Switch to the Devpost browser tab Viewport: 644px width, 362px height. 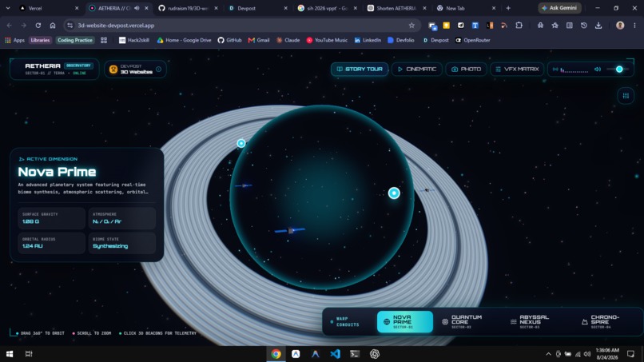256,8
